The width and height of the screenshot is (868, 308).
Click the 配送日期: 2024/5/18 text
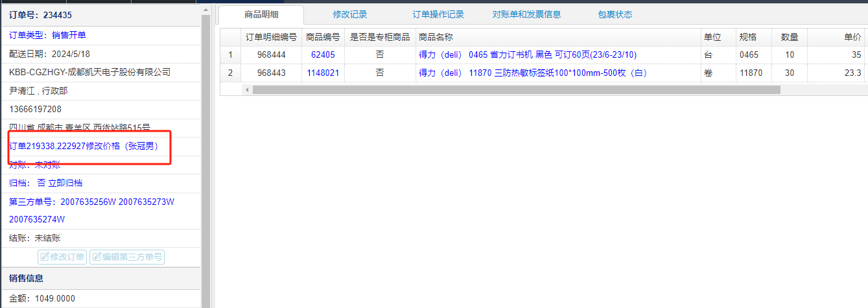[49, 54]
